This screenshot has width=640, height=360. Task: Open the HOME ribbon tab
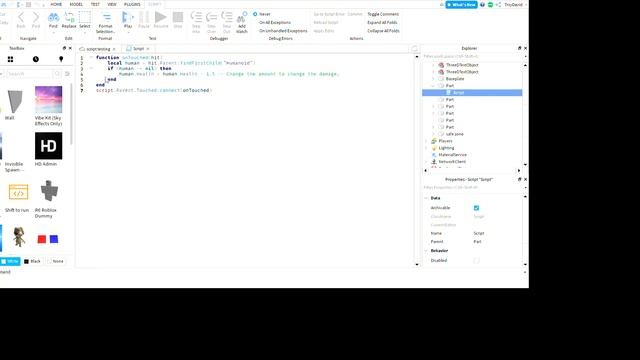pyautogui.click(x=56, y=4)
